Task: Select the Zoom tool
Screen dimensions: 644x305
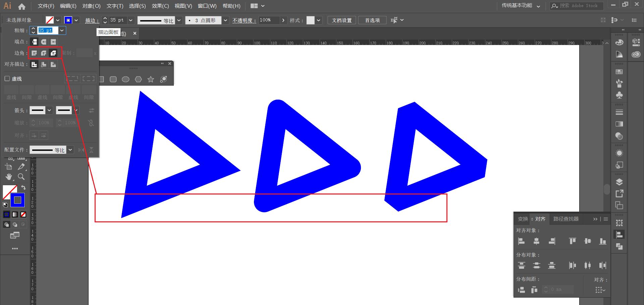Action: [21, 177]
